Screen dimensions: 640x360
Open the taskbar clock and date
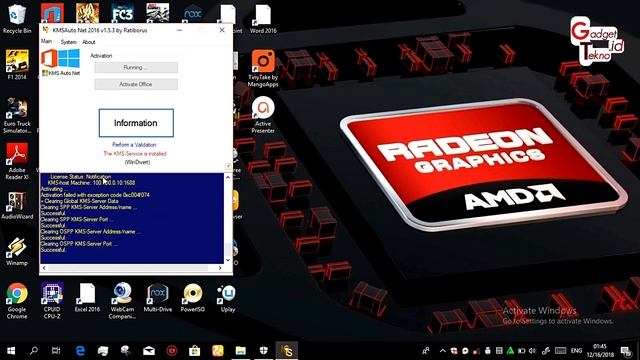pos(600,351)
